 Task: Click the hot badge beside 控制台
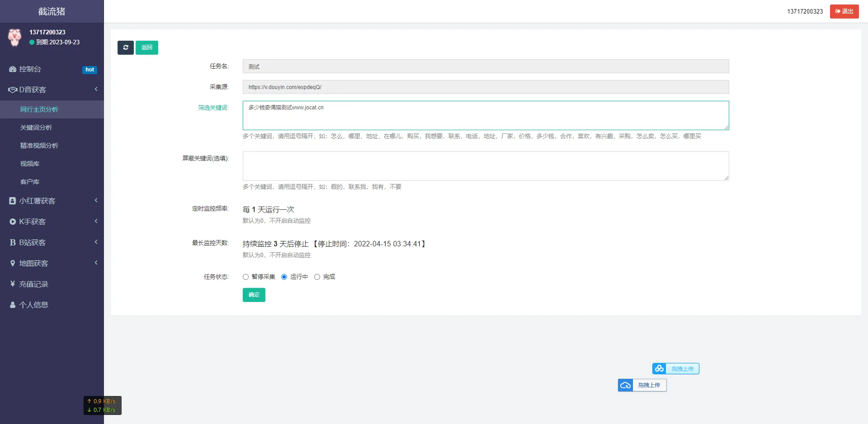(x=90, y=70)
